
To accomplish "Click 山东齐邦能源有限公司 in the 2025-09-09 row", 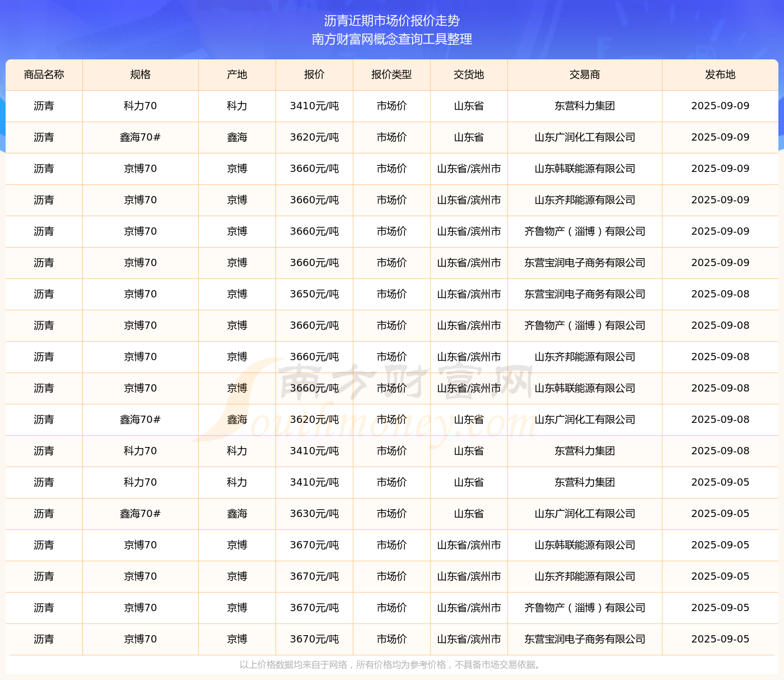I will click(x=585, y=200).
